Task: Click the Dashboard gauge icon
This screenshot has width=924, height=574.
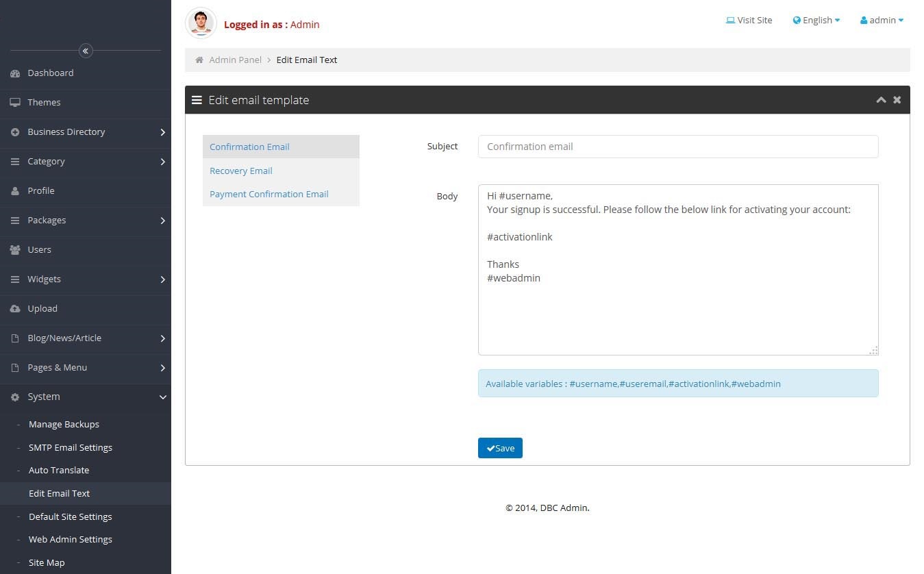Action: click(x=15, y=73)
